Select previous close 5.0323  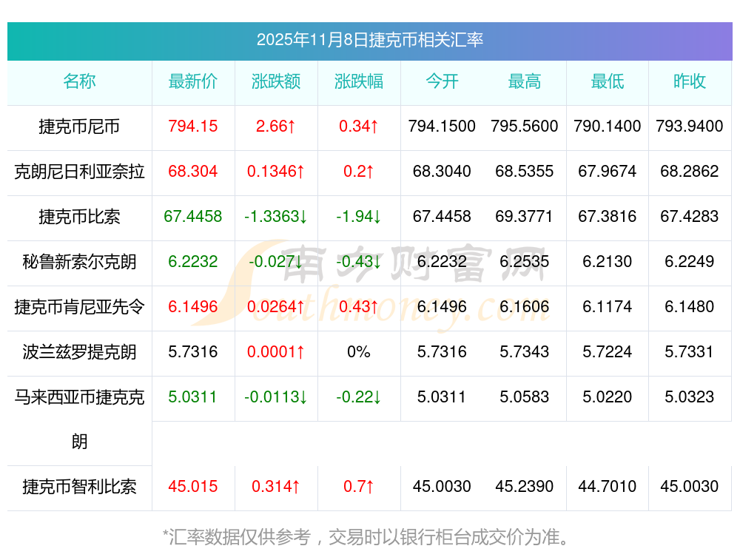click(690, 397)
